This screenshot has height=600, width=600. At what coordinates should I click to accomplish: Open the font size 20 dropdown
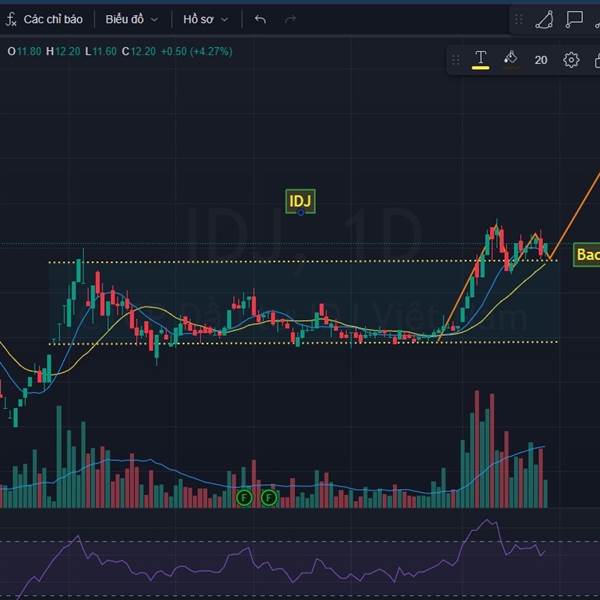[541, 60]
